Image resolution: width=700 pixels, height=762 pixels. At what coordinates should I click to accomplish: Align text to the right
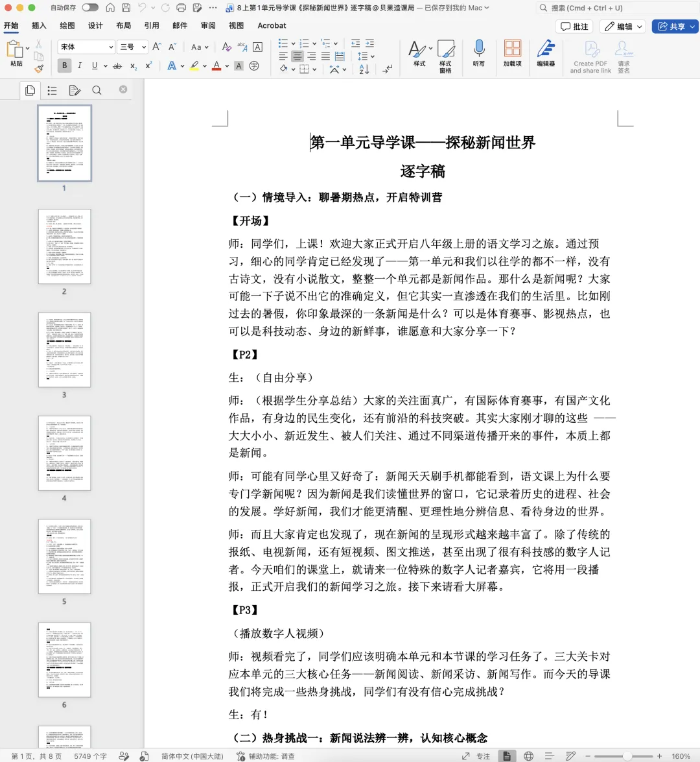click(x=311, y=56)
